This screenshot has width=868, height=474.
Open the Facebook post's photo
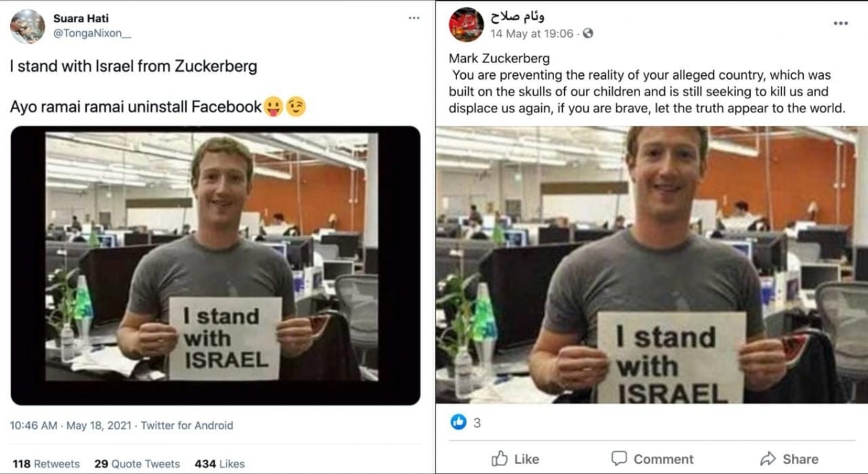(x=651, y=265)
